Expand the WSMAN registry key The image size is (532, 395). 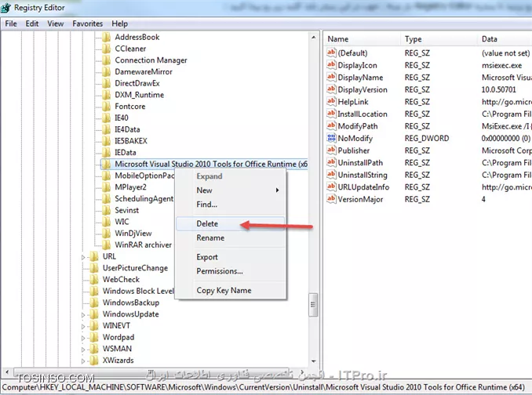pos(83,350)
